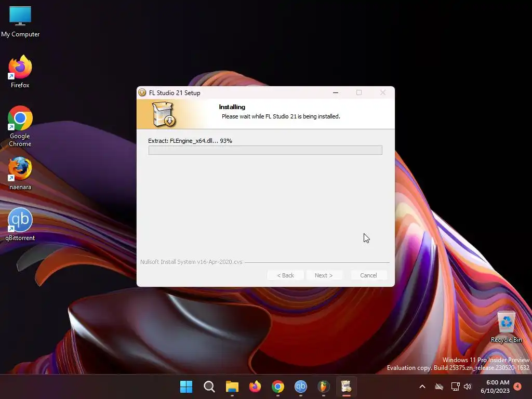The height and width of the screenshot is (399, 532).
Task: Click the FL Studio fruit taskbar icon
Action: coord(323,387)
